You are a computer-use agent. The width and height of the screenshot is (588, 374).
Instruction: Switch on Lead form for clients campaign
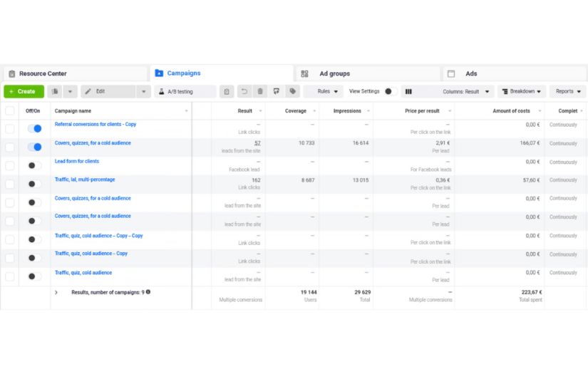tap(34, 165)
